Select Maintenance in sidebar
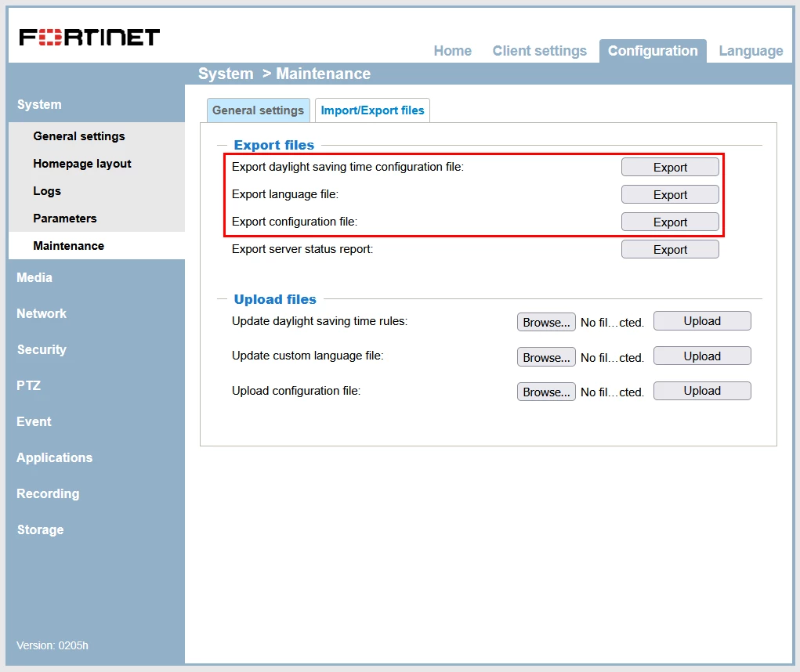Screen dimensions: 800x672 [68, 246]
